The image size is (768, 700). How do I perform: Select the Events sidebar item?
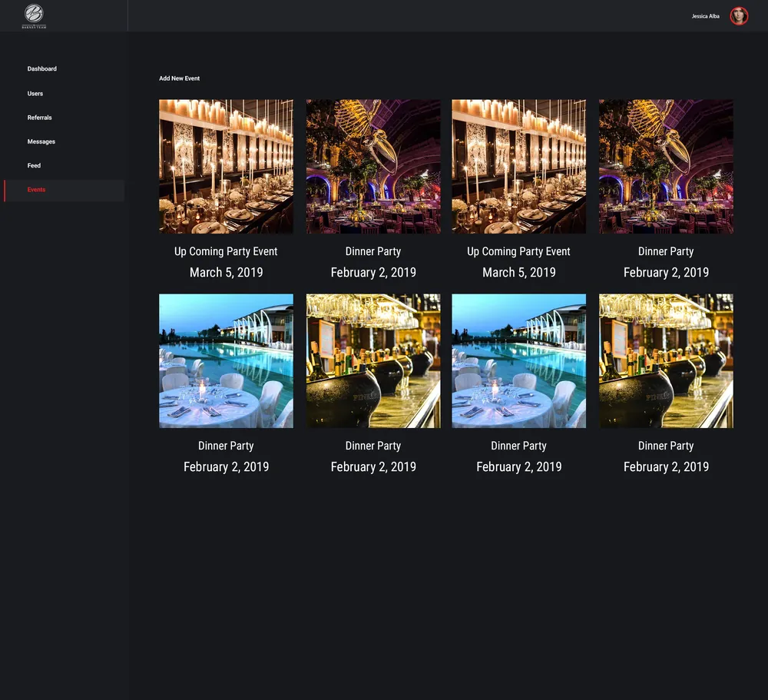[x=65, y=190]
